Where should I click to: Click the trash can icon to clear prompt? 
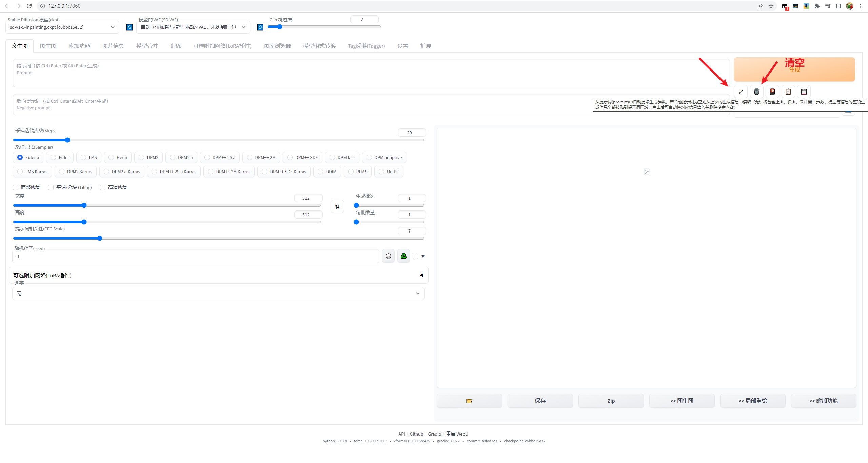pyautogui.click(x=756, y=92)
